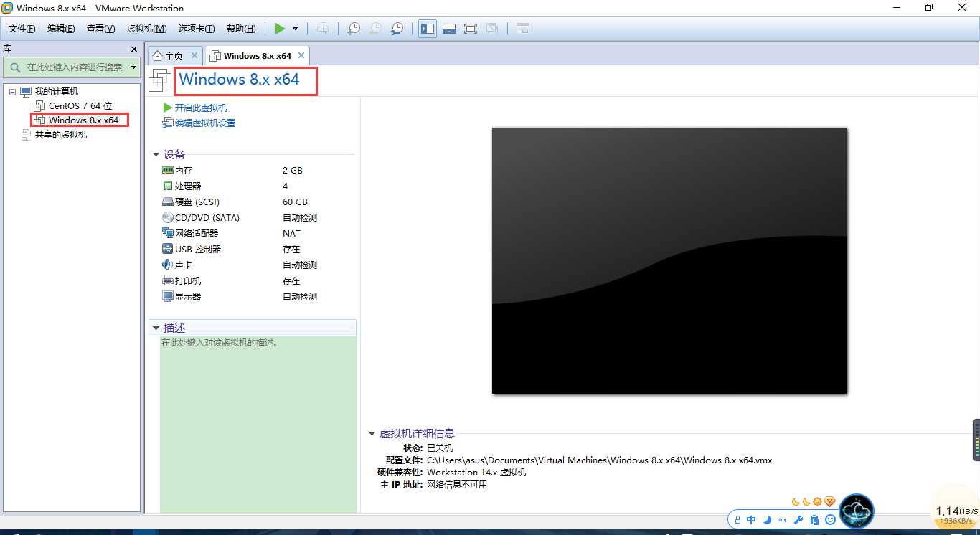
Task: Click the IME smiley emoji icon
Action: pos(830,520)
